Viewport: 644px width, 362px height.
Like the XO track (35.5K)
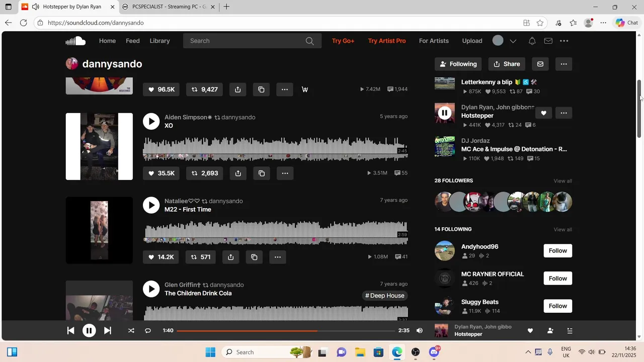pyautogui.click(x=162, y=173)
